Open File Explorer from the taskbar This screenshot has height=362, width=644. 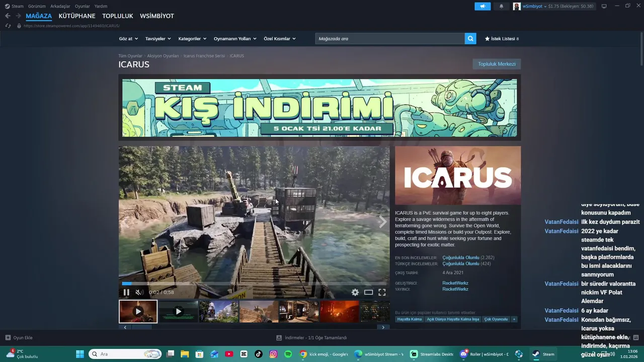(x=185, y=354)
